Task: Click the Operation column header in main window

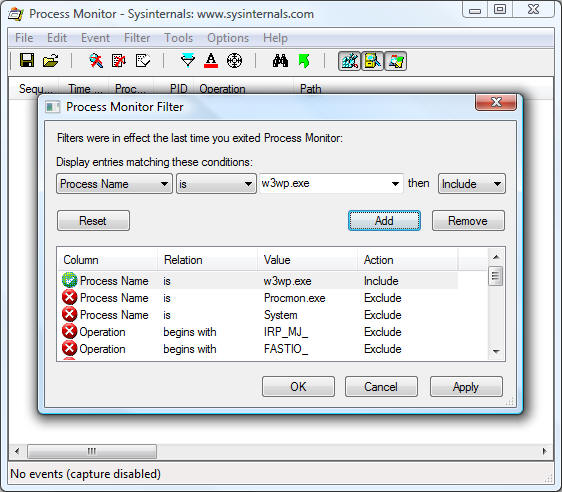Action: click(x=244, y=89)
